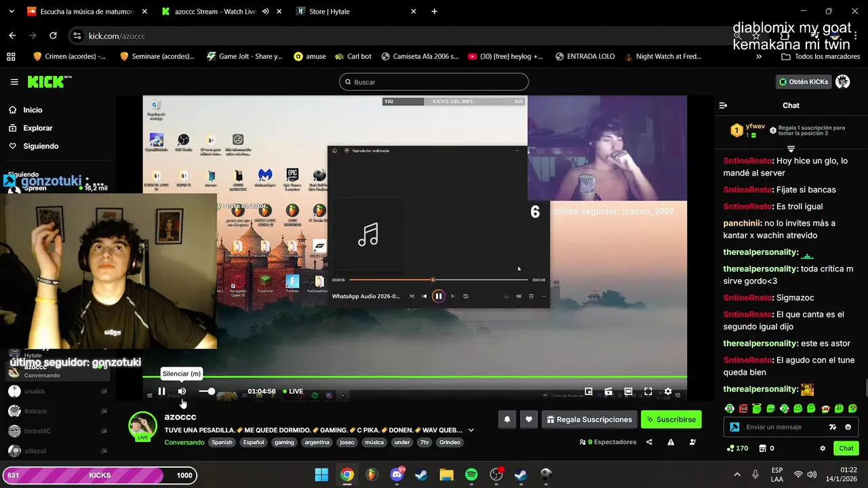Open the stream player settings gear
868x488 pixels.
[x=668, y=391]
